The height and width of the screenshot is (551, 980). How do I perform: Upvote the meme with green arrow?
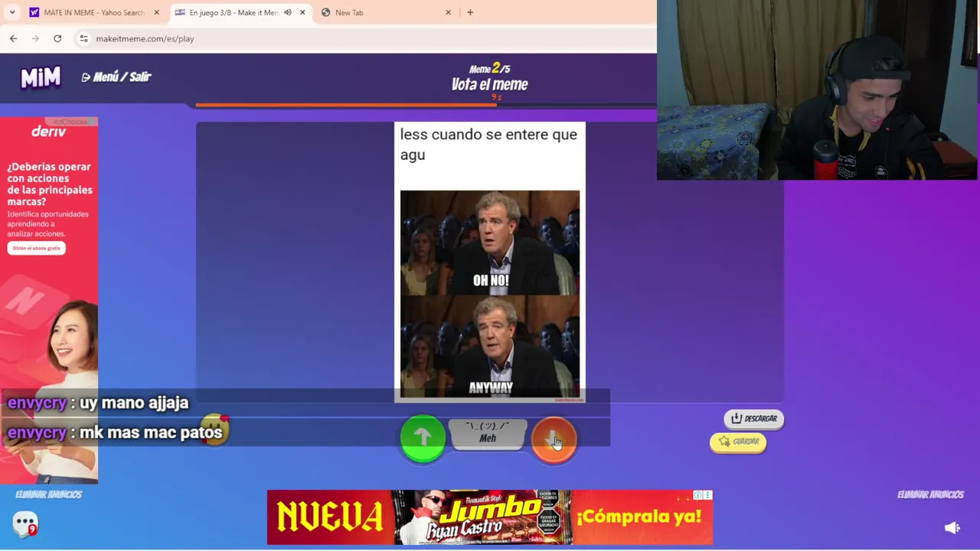(x=423, y=439)
